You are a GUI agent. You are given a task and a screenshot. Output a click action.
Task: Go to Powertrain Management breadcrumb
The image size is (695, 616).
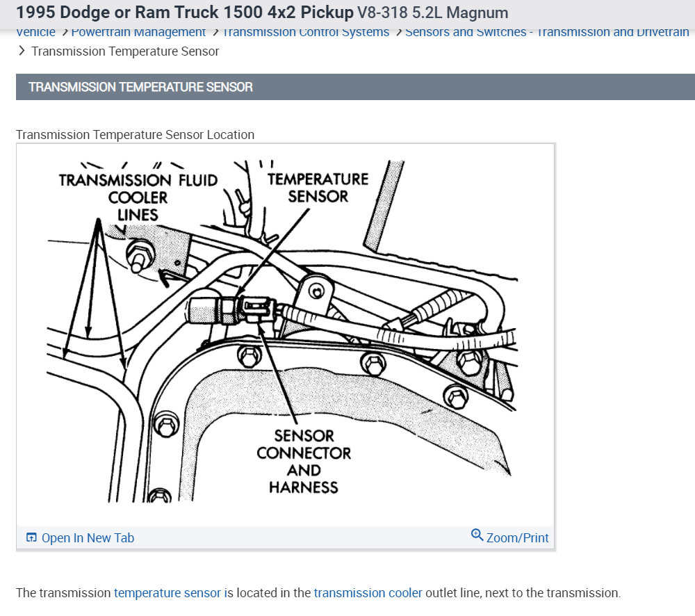[x=138, y=33]
